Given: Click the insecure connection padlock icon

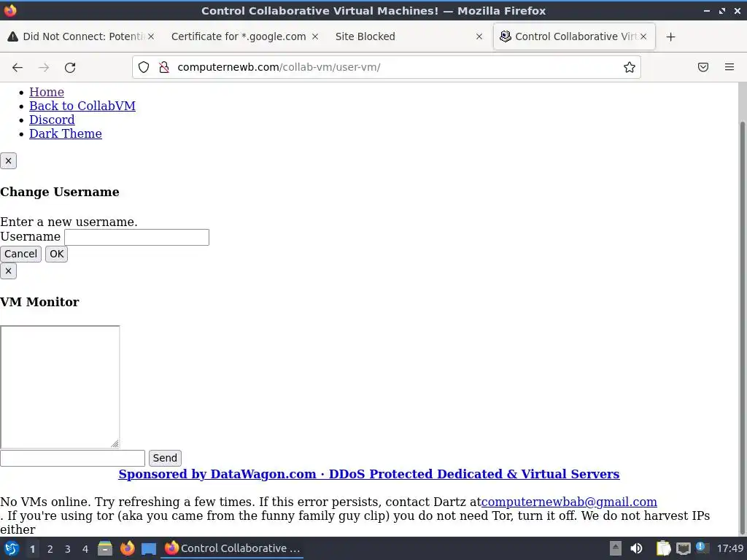Looking at the screenshot, I should point(164,67).
